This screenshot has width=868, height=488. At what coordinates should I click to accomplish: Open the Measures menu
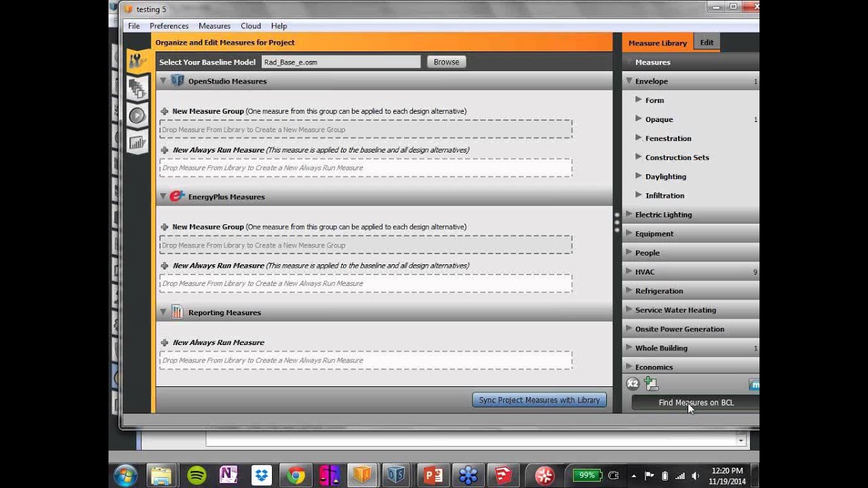pos(214,26)
